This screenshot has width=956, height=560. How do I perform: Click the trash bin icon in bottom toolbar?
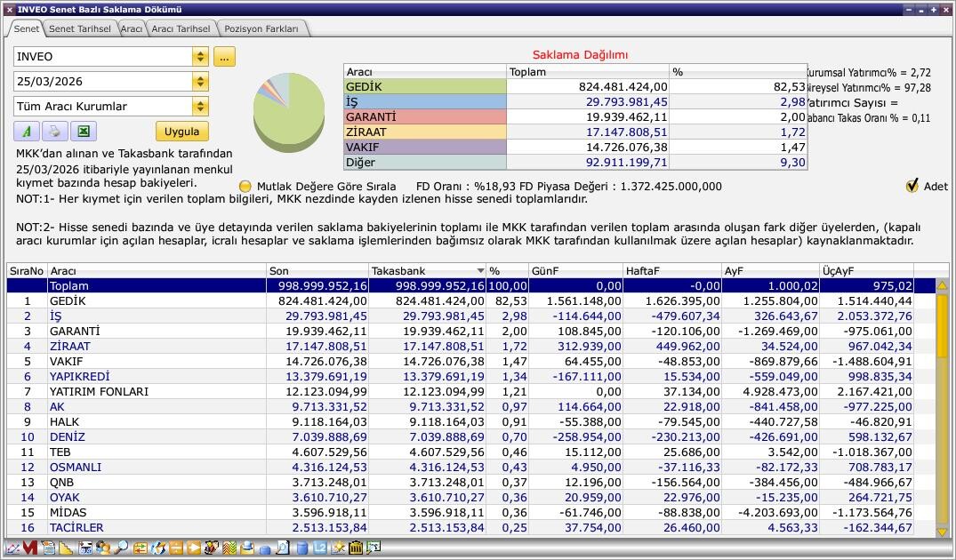[x=356, y=548]
